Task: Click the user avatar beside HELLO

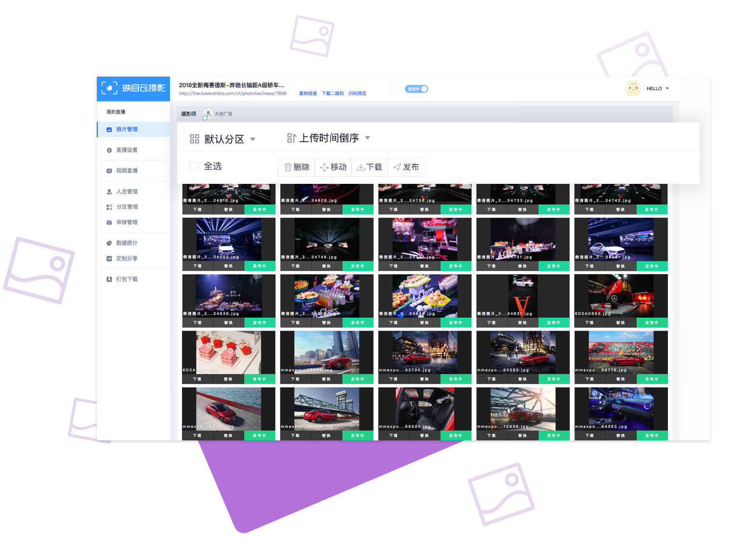Action: pyautogui.click(x=633, y=88)
